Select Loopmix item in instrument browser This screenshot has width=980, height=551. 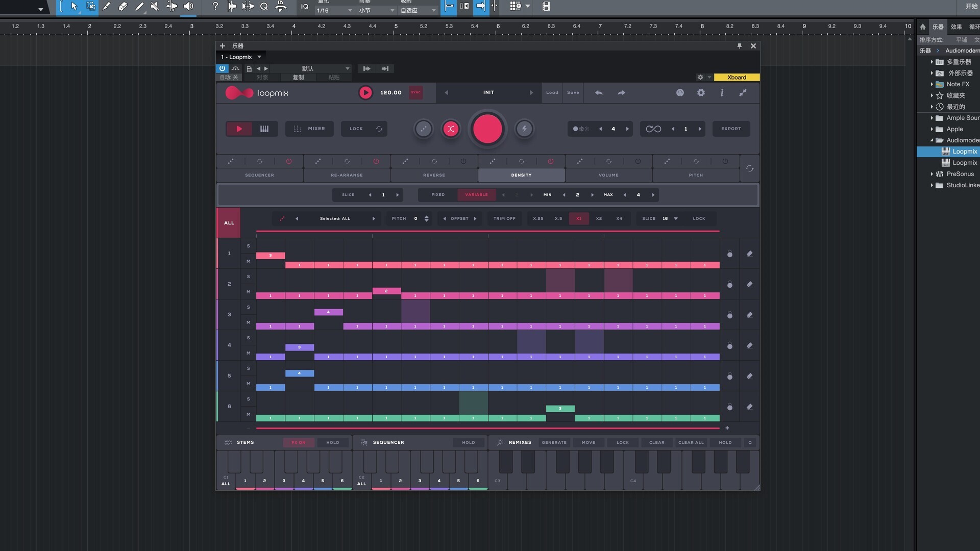tap(965, 152)
